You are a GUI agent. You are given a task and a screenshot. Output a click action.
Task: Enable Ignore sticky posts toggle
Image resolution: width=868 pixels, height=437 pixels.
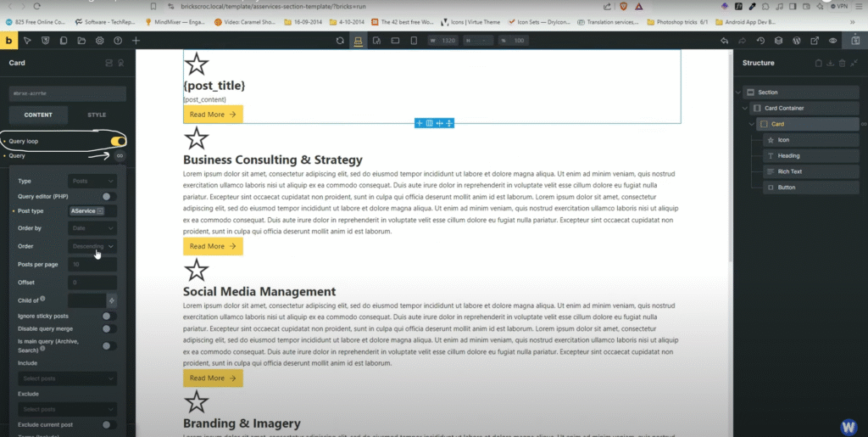tap(109, 316)
